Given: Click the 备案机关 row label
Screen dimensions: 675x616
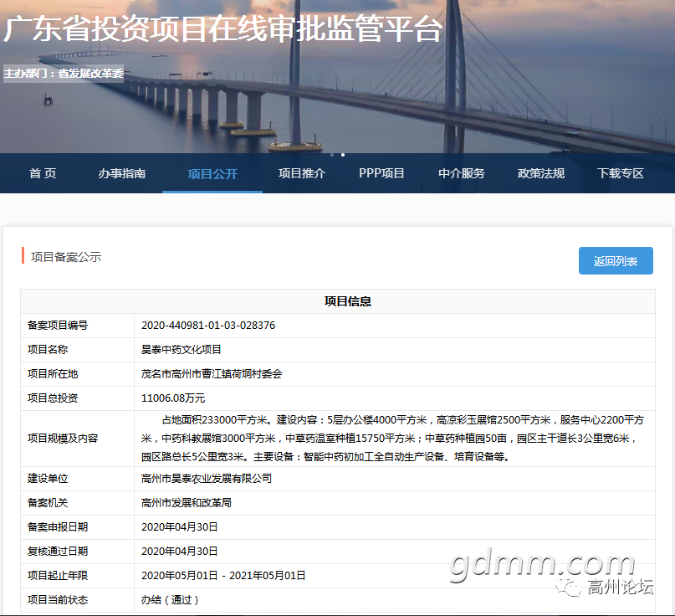Looking at the screenshot, I should 48,503.
